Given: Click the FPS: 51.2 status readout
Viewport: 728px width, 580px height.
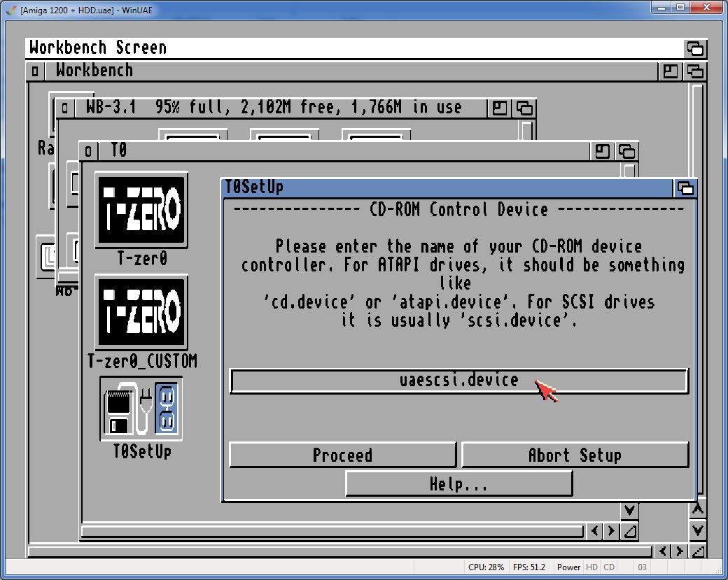Looking at the screenshot, I should coord(528,567).
